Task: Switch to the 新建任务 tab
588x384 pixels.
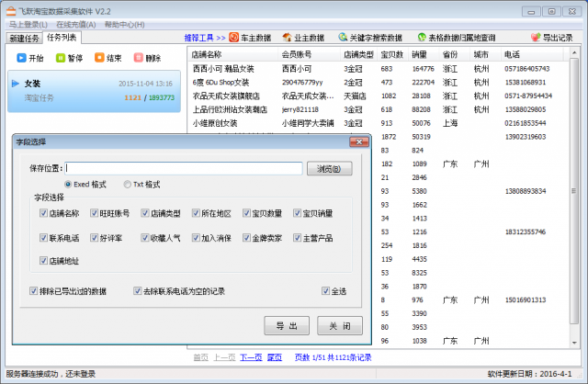Action: click(25, 39)
